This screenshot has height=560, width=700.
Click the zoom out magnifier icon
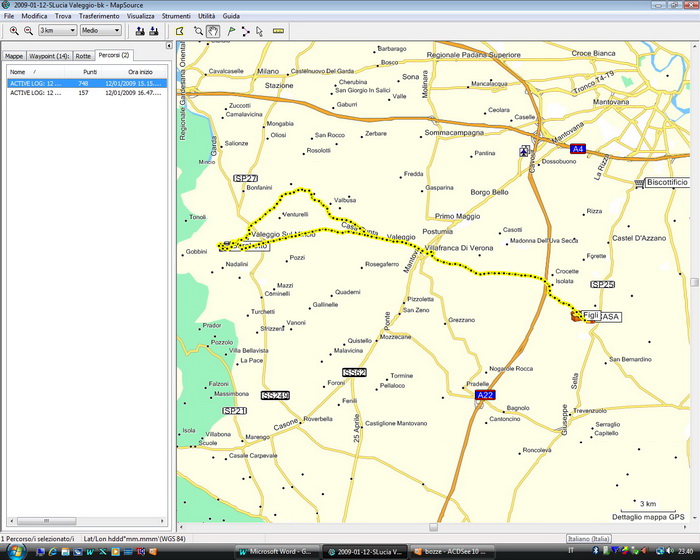[x=29, y=31]
